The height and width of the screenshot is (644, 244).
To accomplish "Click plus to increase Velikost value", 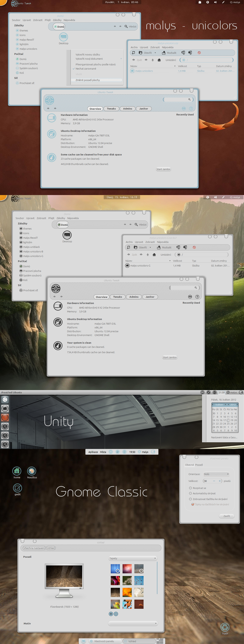I will [220, 481].
